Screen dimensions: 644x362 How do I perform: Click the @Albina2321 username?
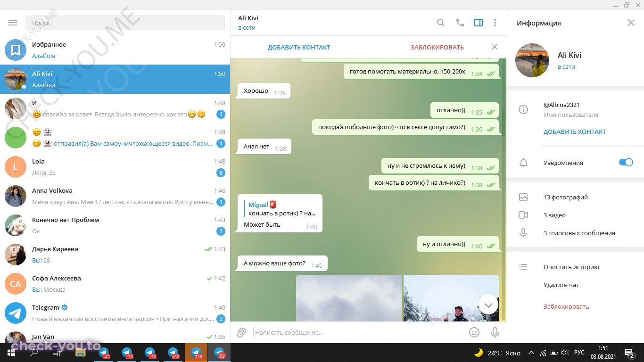click(x=561, y=105)
